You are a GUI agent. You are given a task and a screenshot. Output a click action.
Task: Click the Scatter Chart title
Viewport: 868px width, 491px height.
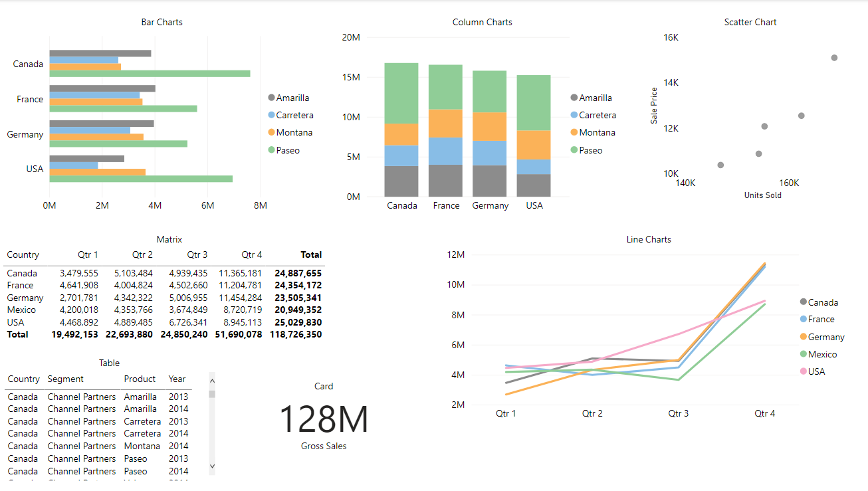[750, 22]
